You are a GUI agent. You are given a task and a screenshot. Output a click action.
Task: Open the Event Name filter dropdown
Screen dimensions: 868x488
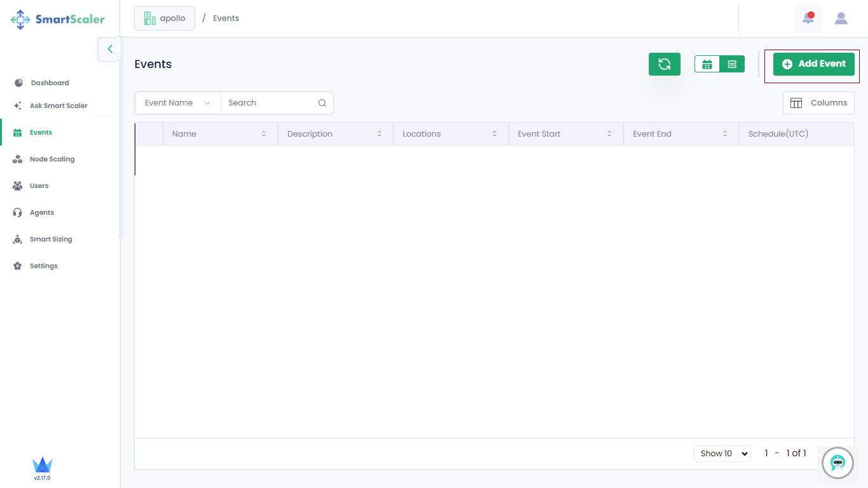tap(177, 103)
